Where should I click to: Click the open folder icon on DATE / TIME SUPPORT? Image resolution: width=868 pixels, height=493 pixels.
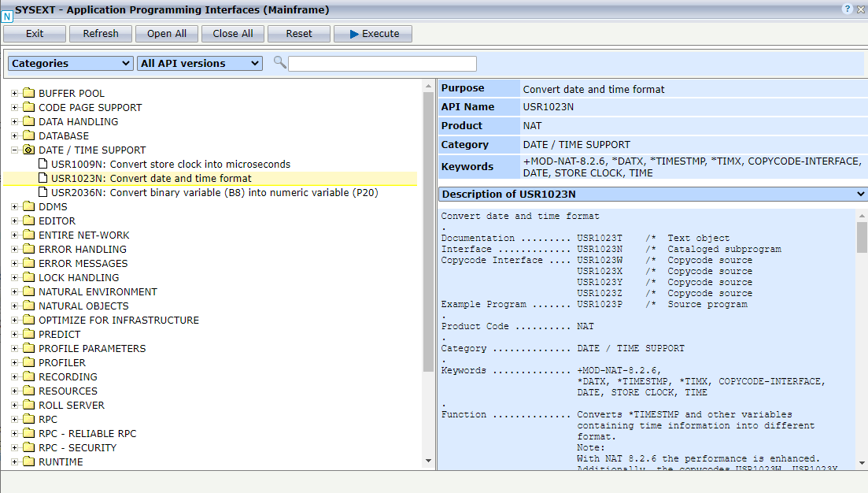(29, 150)
